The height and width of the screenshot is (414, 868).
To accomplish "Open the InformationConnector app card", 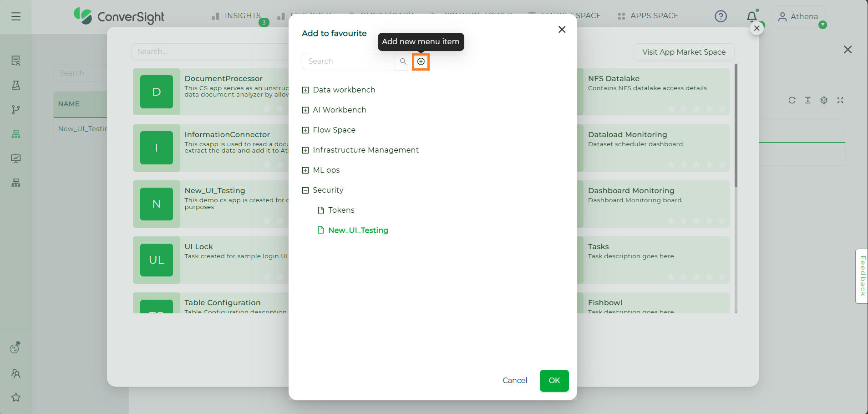I will pyautogui.click(x=211, y=148).
